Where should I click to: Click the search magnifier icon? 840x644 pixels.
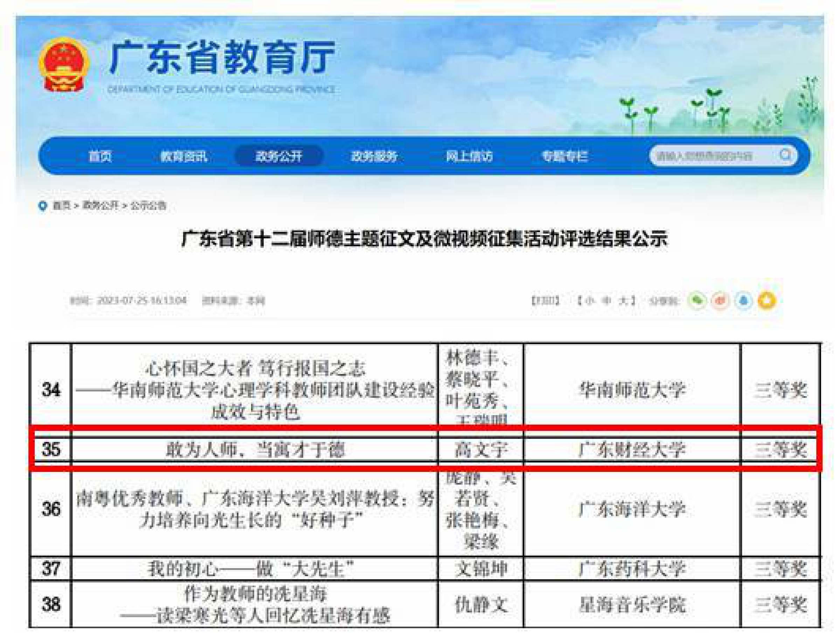pos(786,155)
